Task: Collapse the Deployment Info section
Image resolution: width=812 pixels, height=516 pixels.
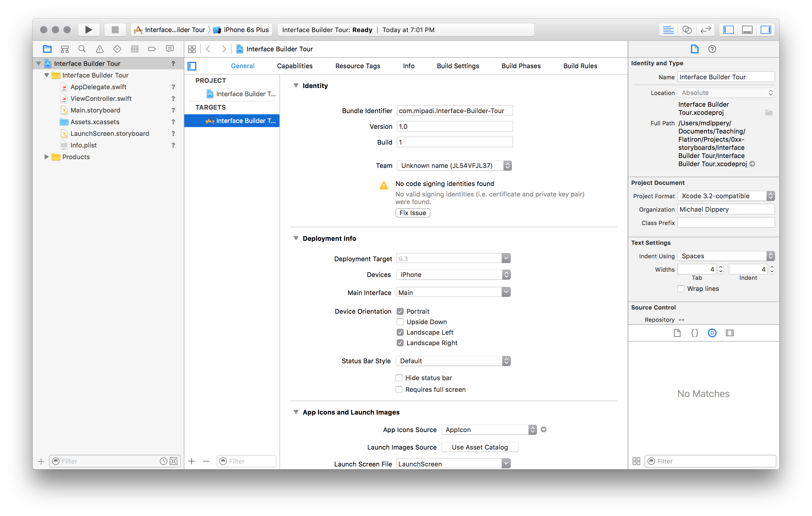Action: tap(296, 239)
